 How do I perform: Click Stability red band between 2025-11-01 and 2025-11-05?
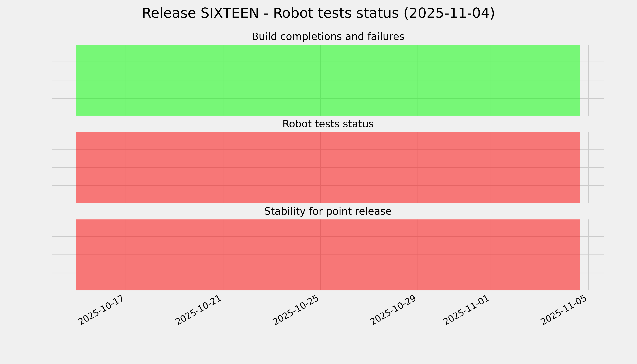(535, 255)
